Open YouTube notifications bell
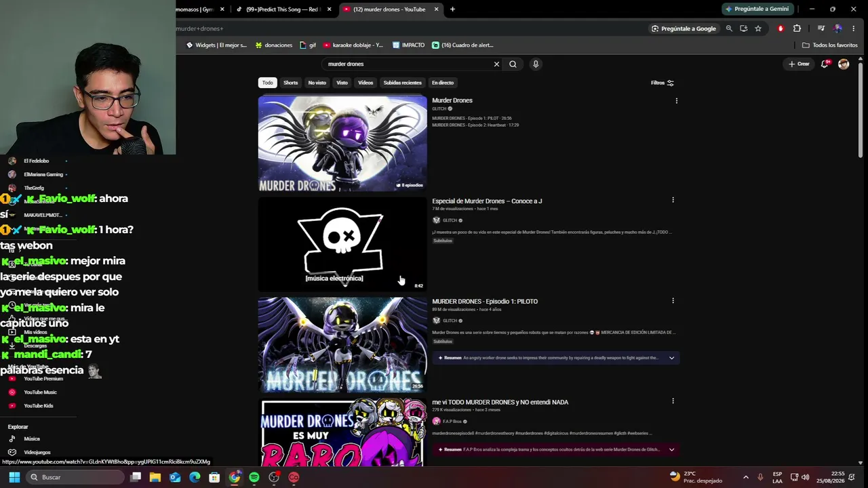 825,64
